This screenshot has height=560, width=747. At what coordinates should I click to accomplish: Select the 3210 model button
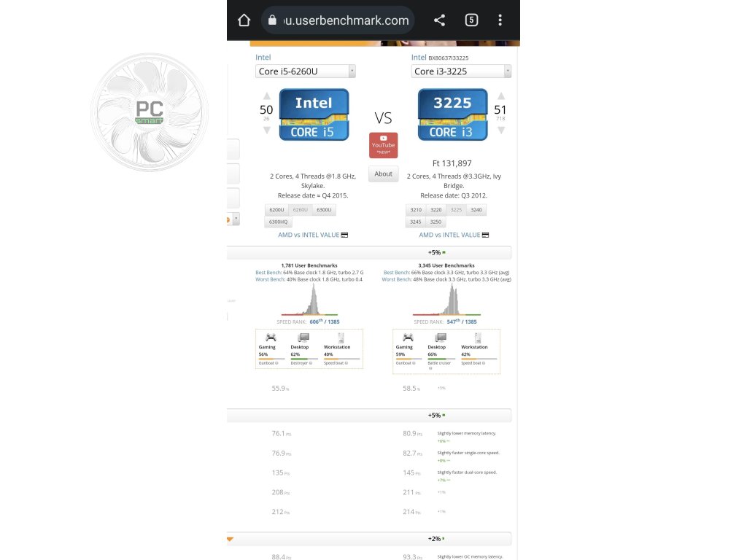416,209
